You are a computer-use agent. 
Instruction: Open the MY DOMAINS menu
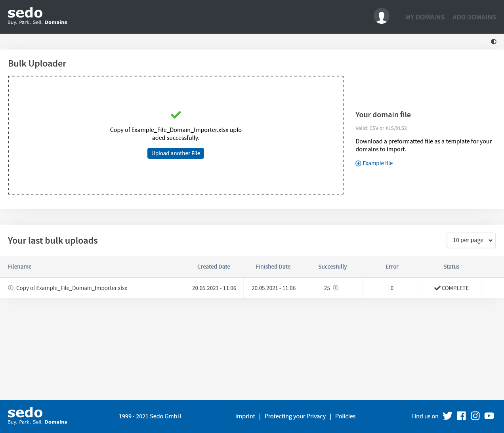point(425,17)
